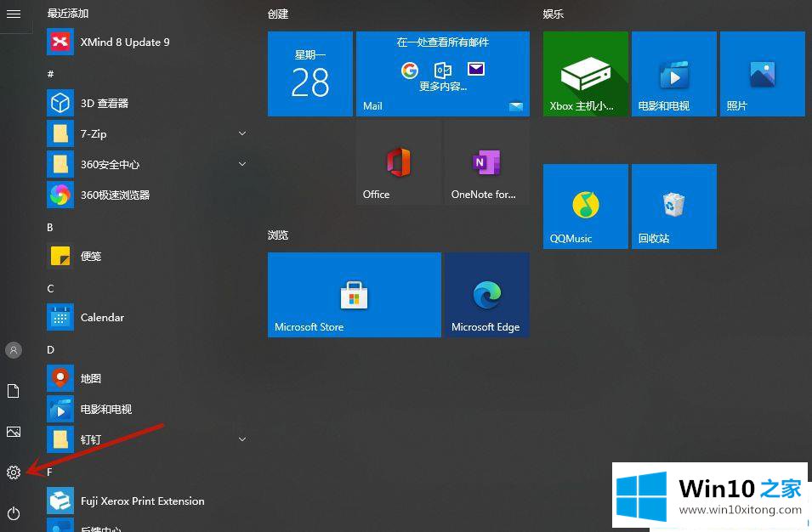
Task: Click the 创建 tile group title
Action: point(278,14)
